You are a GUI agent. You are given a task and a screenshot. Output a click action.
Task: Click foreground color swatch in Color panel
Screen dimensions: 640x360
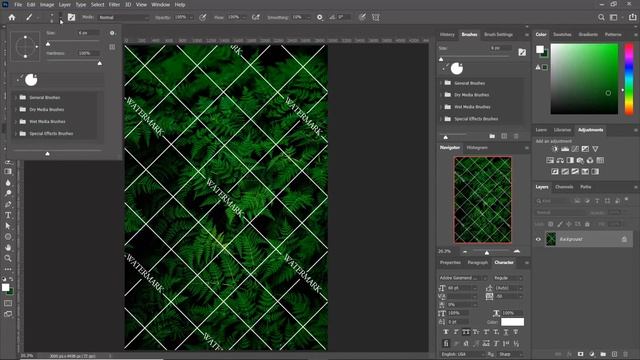point(540,49)
